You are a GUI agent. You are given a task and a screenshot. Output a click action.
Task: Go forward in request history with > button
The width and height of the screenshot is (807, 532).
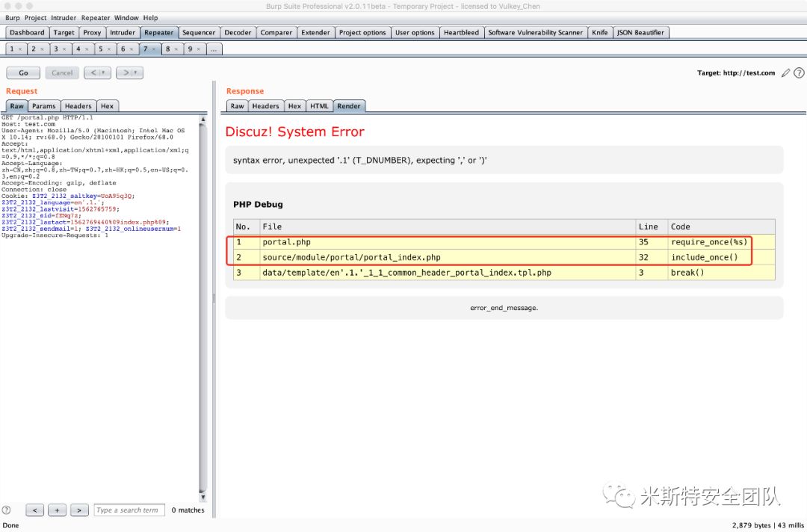[125, 73]
